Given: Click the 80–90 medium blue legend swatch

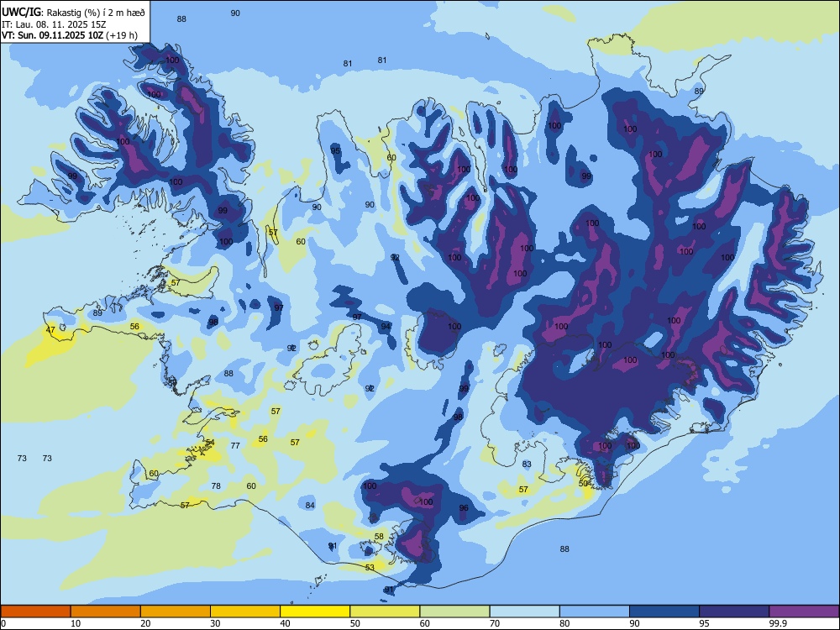Looking at the screenshot, I should click(x=595, y=612).
